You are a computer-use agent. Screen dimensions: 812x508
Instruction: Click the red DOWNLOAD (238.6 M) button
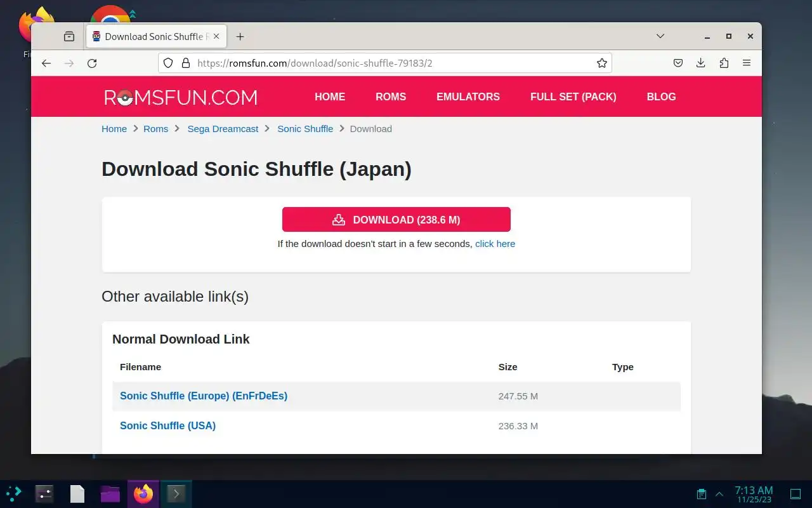click(396, 219)
